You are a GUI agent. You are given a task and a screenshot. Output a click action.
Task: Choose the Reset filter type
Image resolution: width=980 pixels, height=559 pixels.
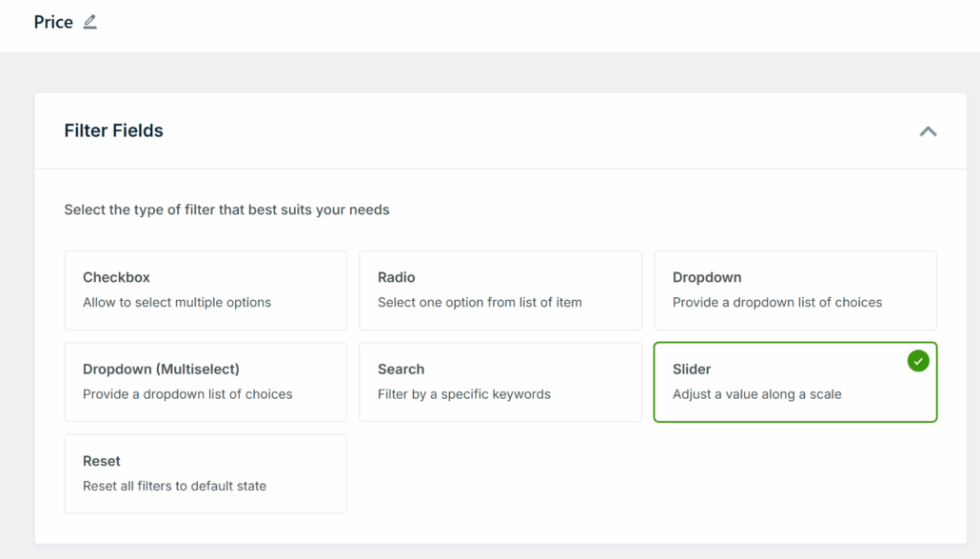pyautogui.click(x=205, y=473)
